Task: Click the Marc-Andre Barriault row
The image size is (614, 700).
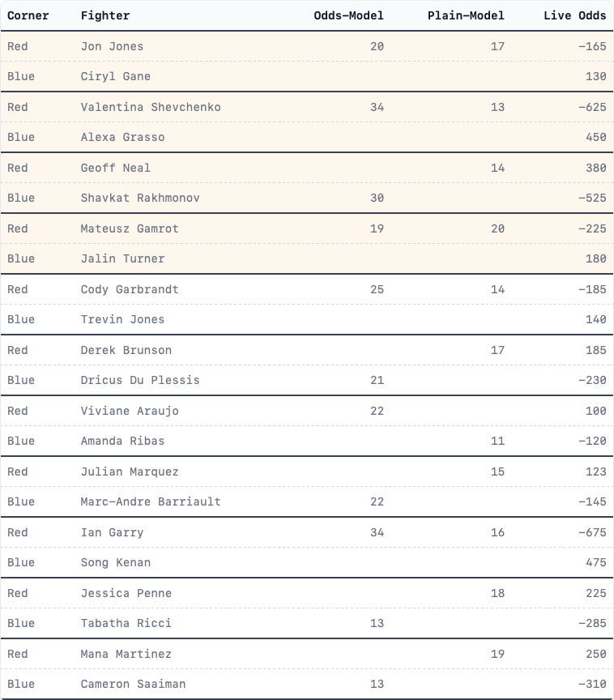Action: 307,502
